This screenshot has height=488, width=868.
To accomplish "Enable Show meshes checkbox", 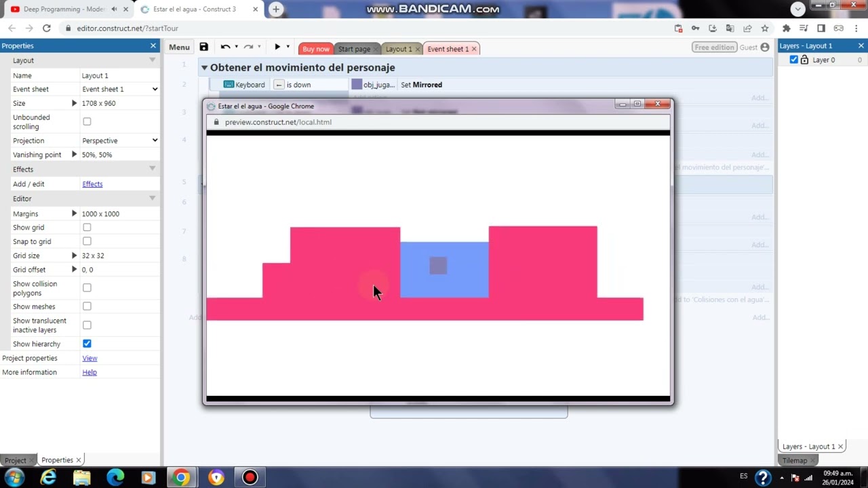I will [87, 306].
